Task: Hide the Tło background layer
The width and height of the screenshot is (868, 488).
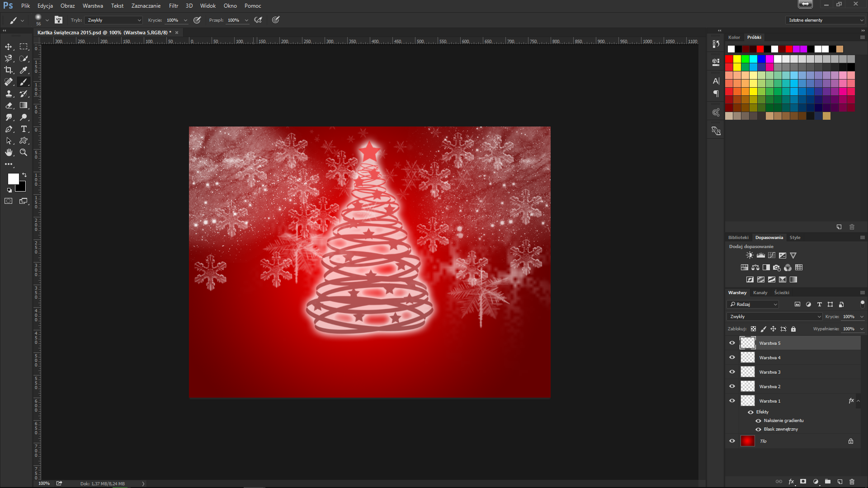Action: 732,441
